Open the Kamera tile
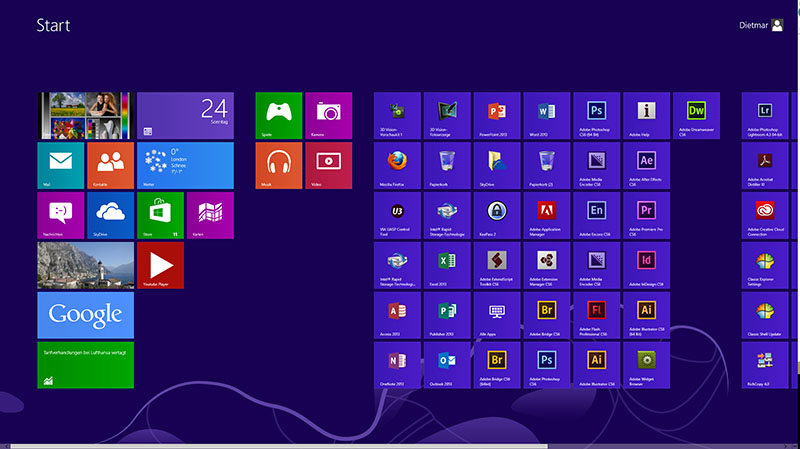 (x=329, y=115)
